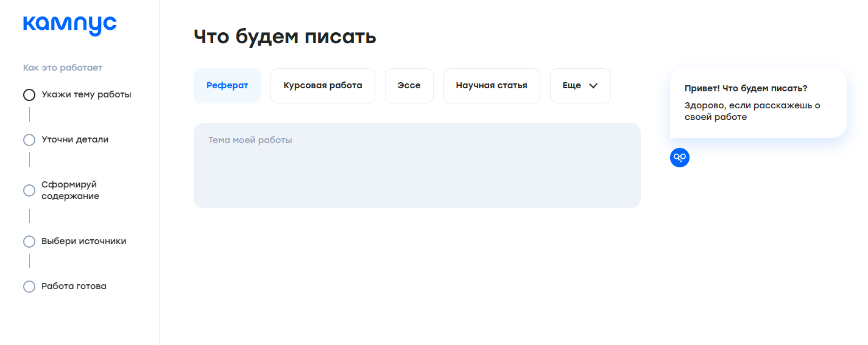Click the Уточни детали step label
The width and height of the screenshot is (868, 345).
coord(75,139)
